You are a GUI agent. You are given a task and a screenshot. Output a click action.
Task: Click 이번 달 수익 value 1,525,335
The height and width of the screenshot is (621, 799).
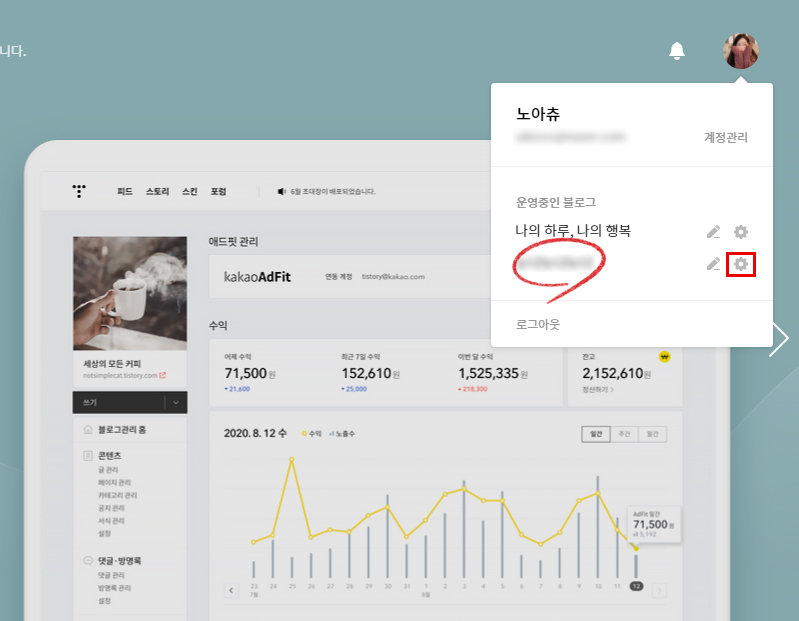click(x=488, y=373)
